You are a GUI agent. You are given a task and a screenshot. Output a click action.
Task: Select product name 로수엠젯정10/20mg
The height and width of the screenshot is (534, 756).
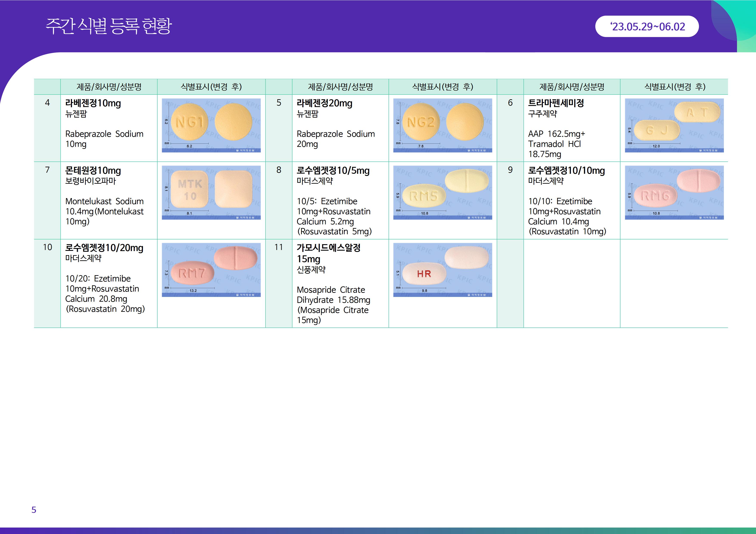pos(104,248)
